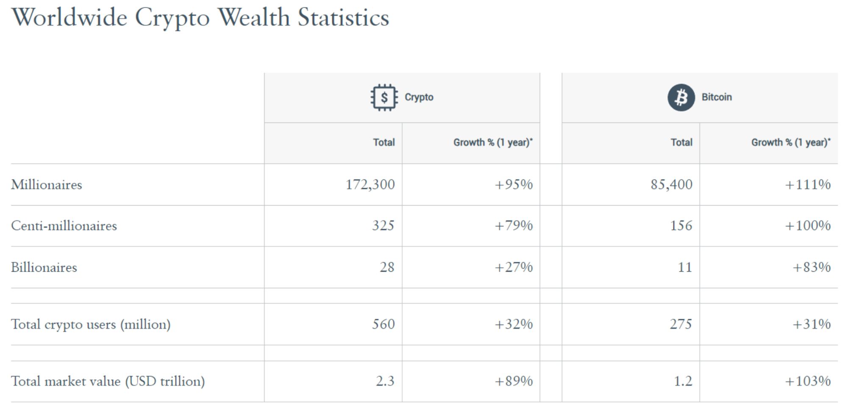This screenshot has width=868, height=409.
Task: Select the 560 total crypto users value
Action: (383, 324)
